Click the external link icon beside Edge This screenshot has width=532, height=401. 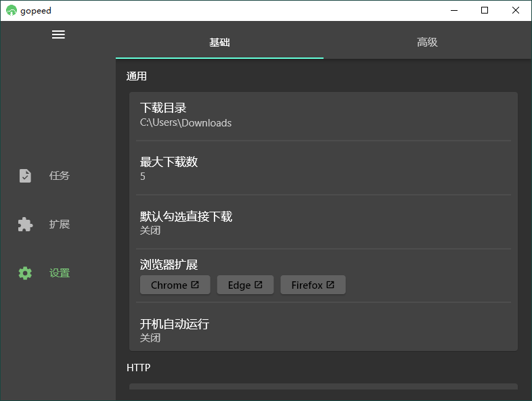pyautogui.click(x=259, y=285)
